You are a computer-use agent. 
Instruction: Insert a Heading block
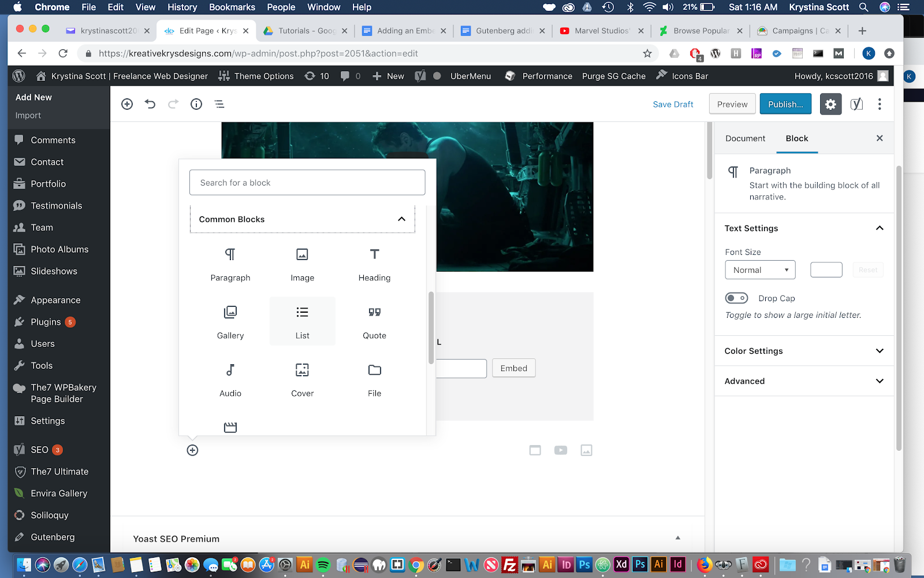pyautogui.click(x=374, y=264)
